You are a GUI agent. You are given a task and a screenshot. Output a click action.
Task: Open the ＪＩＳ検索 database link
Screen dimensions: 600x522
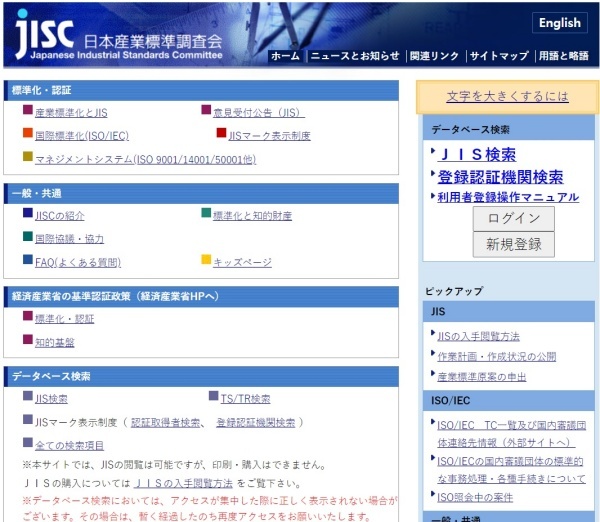(x=476, y=154)
